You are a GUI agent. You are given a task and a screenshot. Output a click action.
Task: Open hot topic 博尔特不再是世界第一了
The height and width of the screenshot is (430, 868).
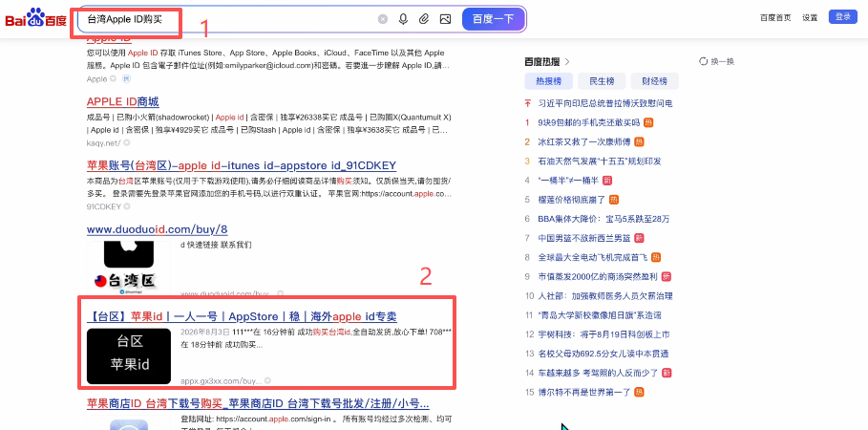[x=584, y=393]
